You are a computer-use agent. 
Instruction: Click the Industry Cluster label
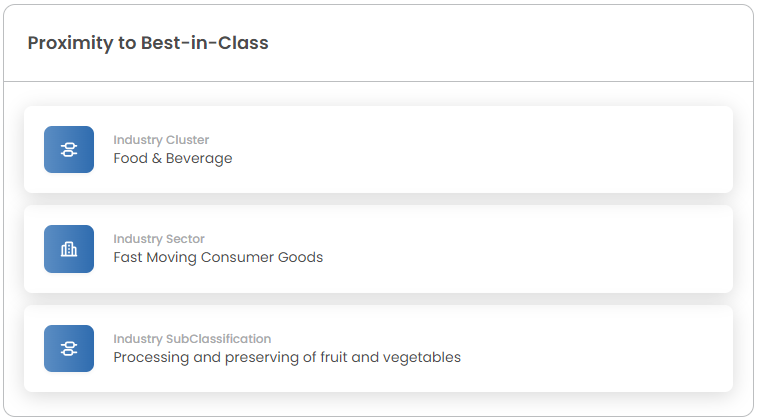pos(161,140)
